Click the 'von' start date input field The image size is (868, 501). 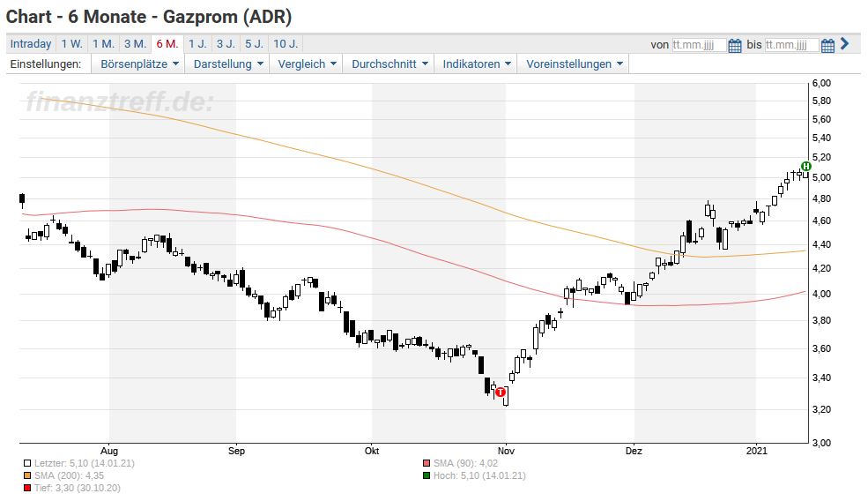(699, 45)
